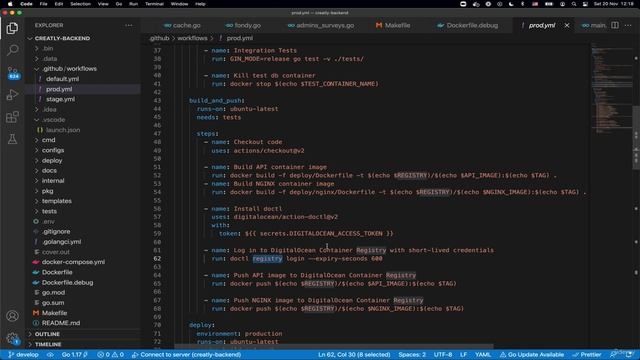The width and height of the screenshot is (640, 360).
Task: Open go.mod file
Action: (x=53, y=293)
